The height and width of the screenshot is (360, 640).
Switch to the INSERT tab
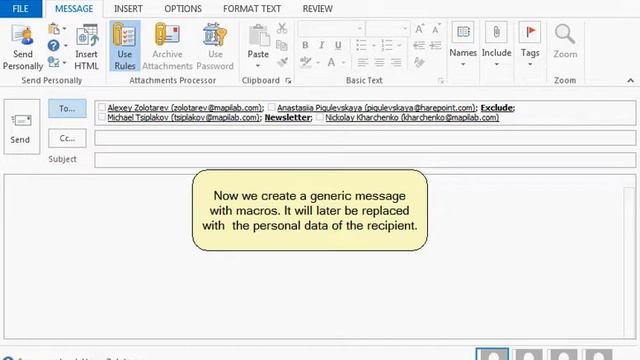coord(128,9)
